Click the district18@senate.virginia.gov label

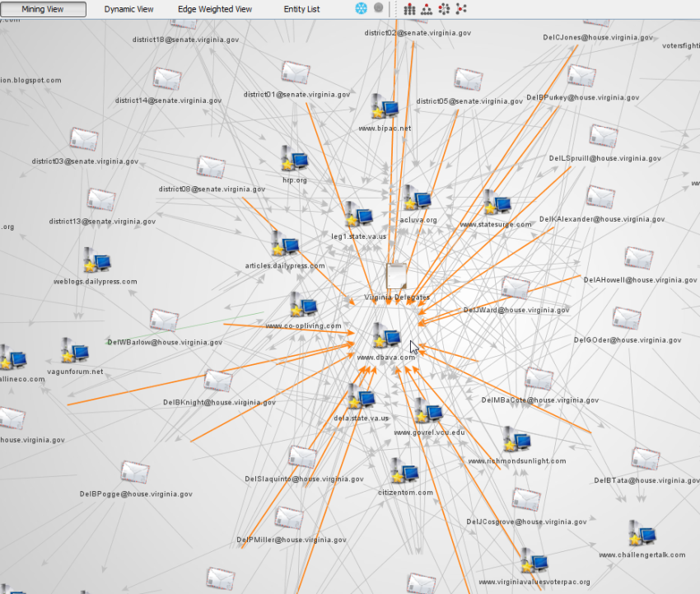click(186, 40)
